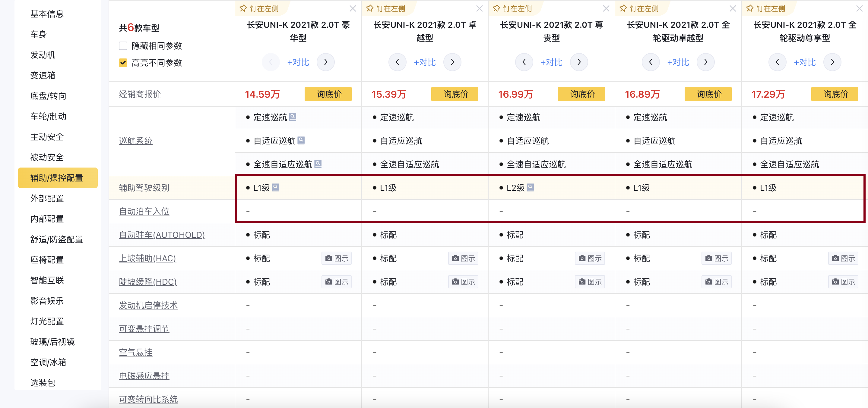This screenshot has height=408, width=868.
Task: Go to 智能互联 sidebar section
Action: click(x=47, y=280)
